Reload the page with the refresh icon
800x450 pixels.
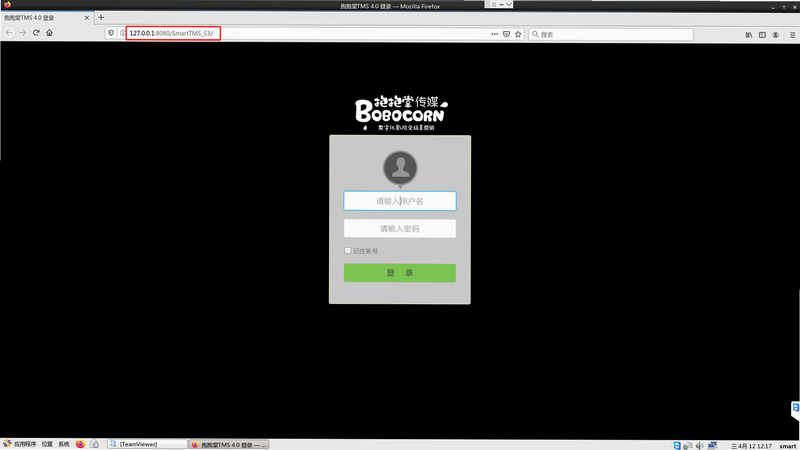[36, 33]
